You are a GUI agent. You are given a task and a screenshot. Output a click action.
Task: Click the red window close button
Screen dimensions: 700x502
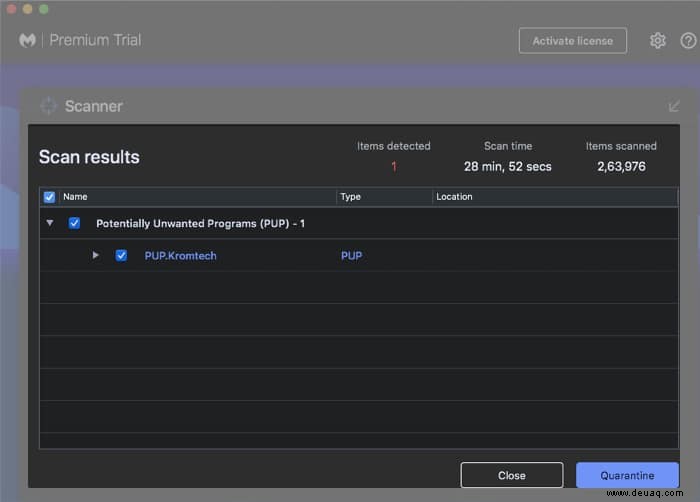[12, 9]
